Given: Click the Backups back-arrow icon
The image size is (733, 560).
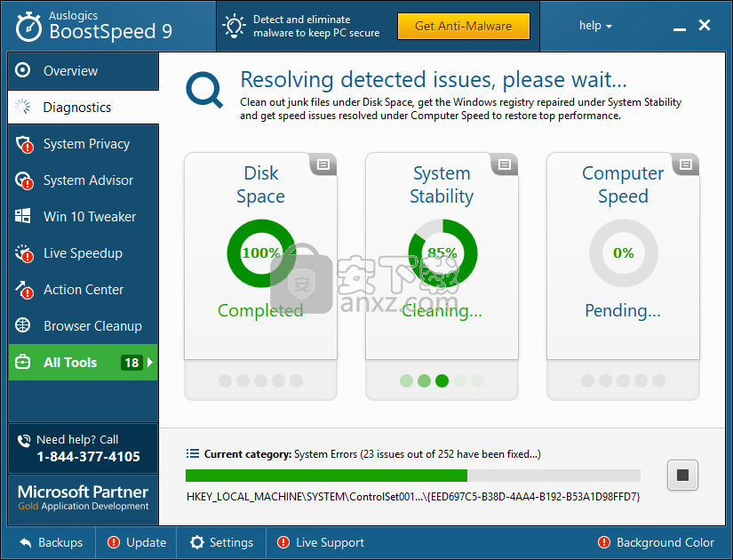Looking at the screenshot, I should (x=26, y=543).
